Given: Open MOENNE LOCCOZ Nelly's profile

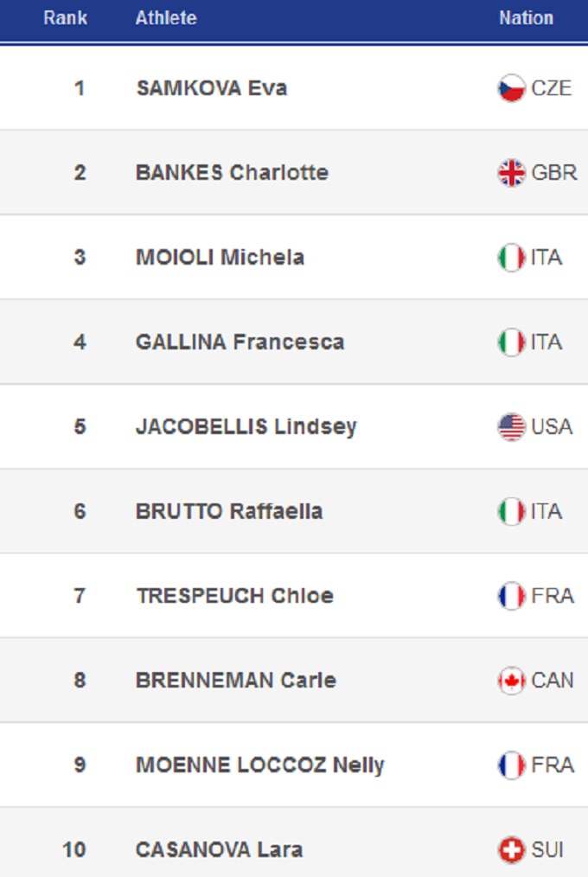Looking at the screenshot, I should 259,765.
